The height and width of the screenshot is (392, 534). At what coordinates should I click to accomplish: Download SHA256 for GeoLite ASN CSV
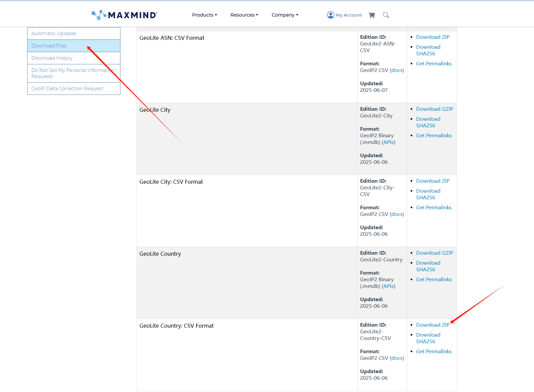pyautogui.click(x=428, y=50)
